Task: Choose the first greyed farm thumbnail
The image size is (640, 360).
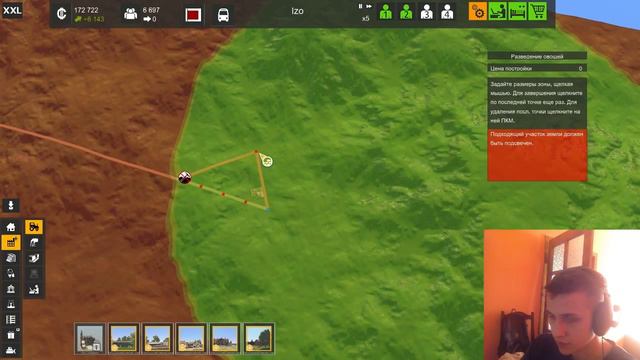Action: [90, 338]
